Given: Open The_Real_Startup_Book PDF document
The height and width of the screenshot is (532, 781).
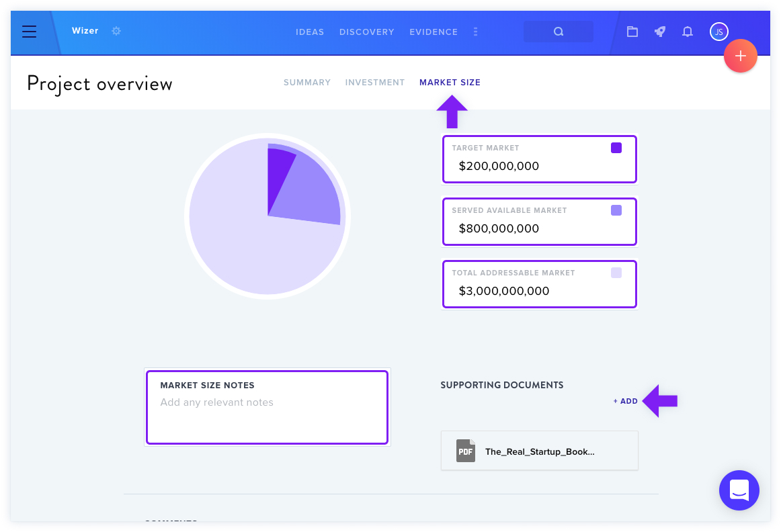Looking at the screenshot, I should click(540, 451).
